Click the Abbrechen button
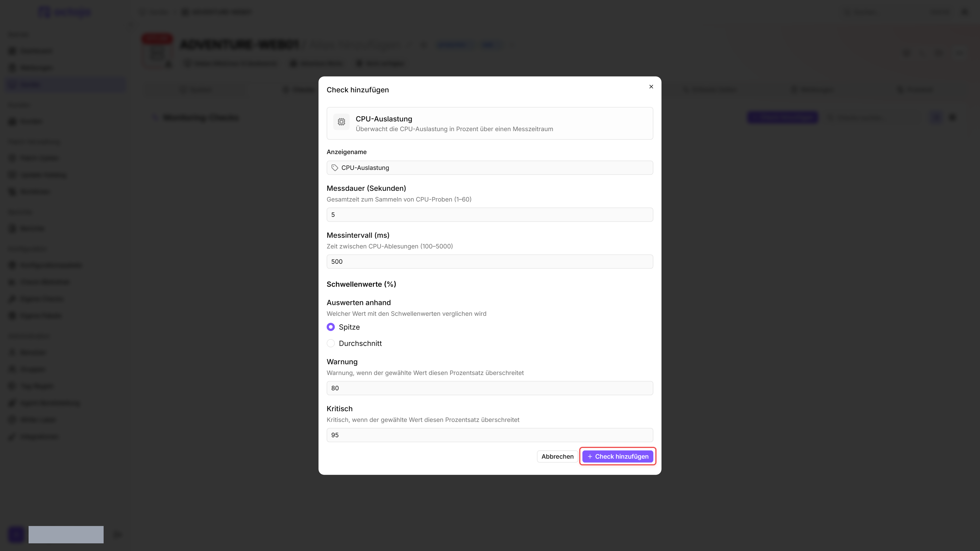The width and height of the screenshot is (980, 551). [x=557, y=456]
